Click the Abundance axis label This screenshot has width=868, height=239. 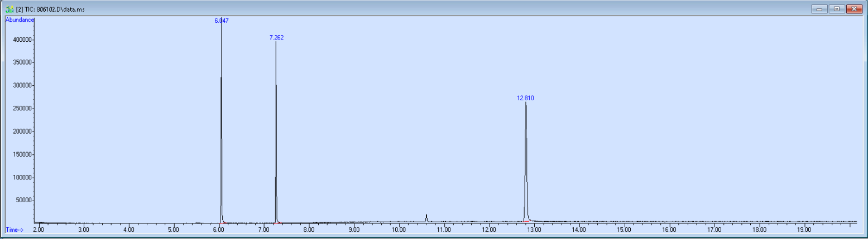click(x=20, y=19)
